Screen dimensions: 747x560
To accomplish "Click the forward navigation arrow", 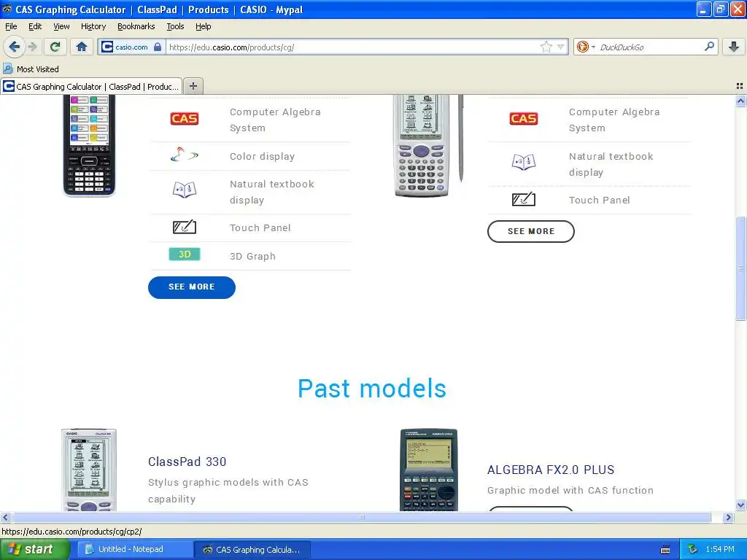I will pyautogui.click(x=32, y=47).
